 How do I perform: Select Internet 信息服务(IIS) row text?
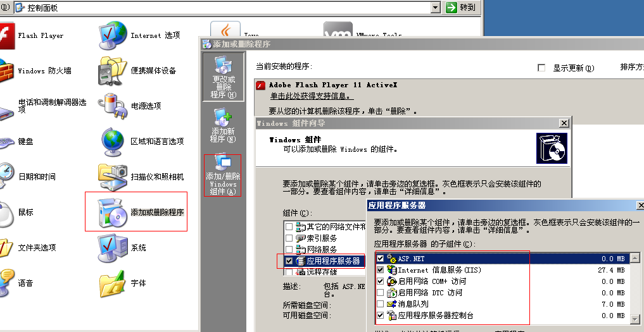pyautogui.click(x=439, y=270)
